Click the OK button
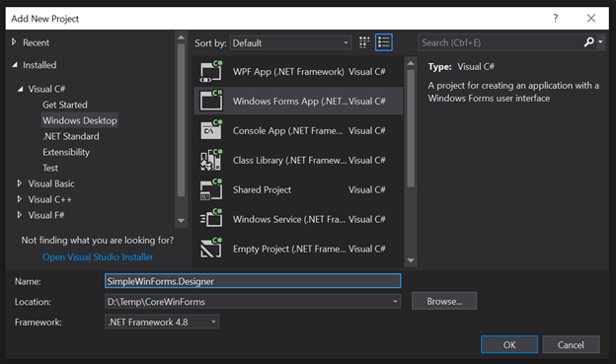The image size is (616, 364). (x=509, y=344)
